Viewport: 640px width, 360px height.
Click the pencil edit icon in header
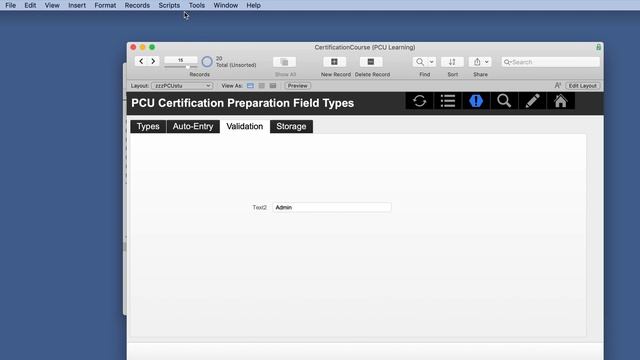[x=532, y=101]
